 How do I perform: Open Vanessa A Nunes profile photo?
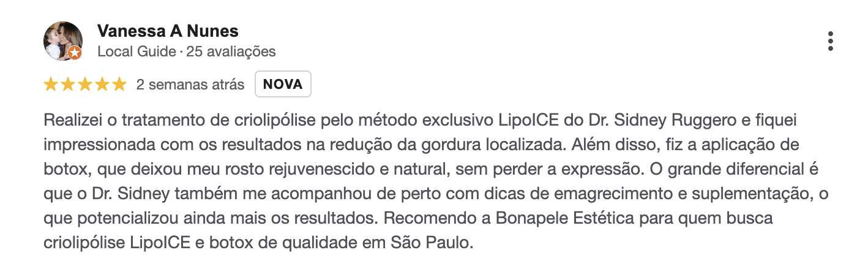tap(63, 41)
